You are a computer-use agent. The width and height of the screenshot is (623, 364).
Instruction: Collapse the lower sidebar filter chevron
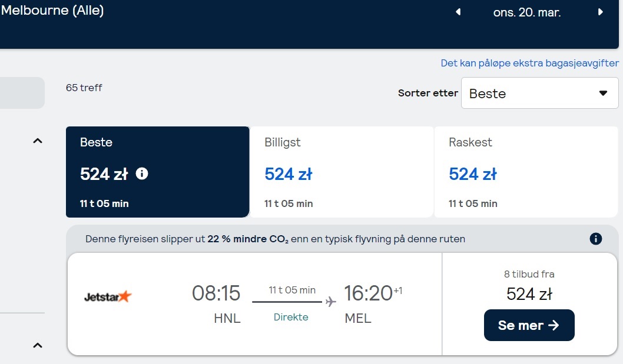[37, 345]
